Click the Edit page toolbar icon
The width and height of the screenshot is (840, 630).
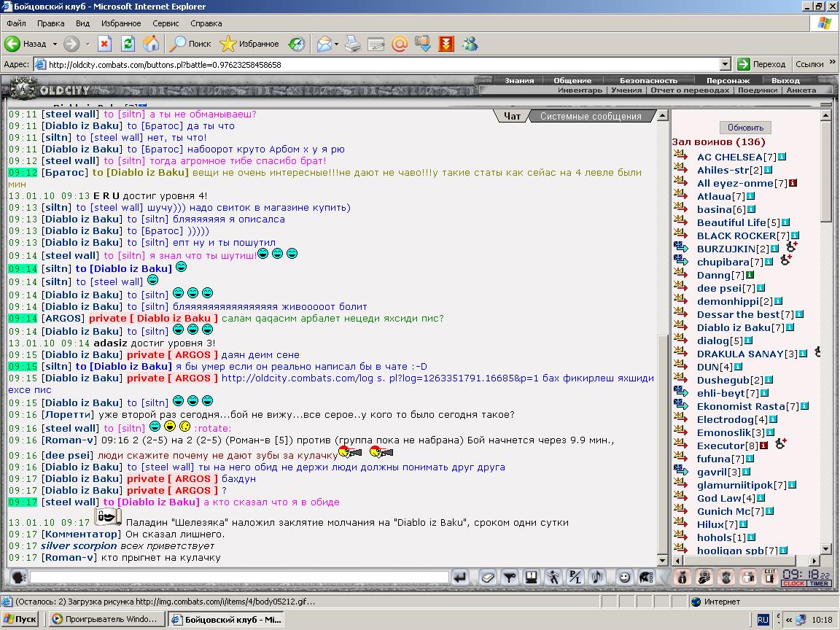(x=376, y=44)
